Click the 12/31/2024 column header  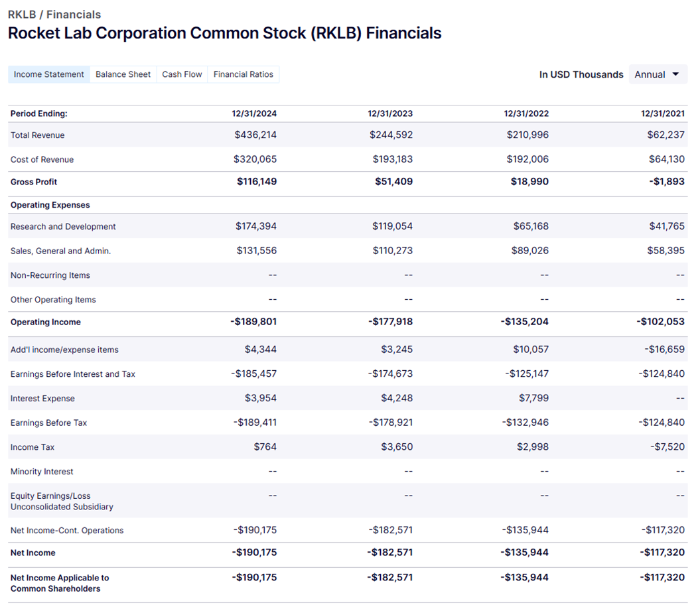tap(254, 113)
